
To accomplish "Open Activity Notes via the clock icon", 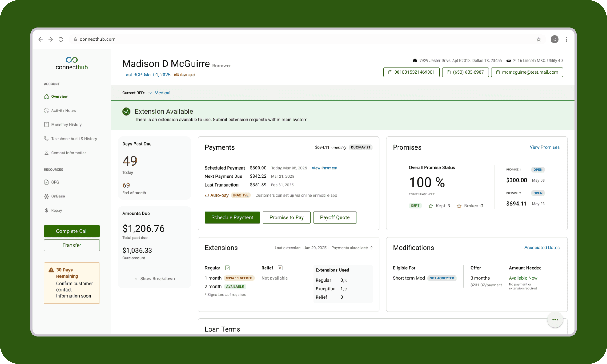I will [x=46, y=110].
